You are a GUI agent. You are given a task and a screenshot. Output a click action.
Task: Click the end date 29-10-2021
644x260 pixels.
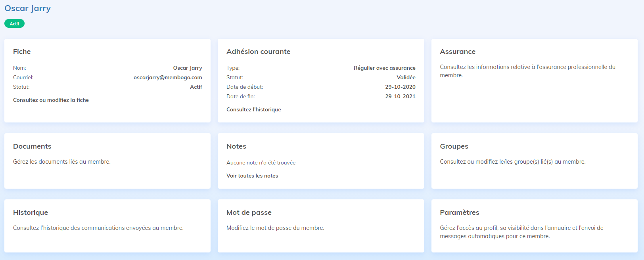[x=400, y=96]
